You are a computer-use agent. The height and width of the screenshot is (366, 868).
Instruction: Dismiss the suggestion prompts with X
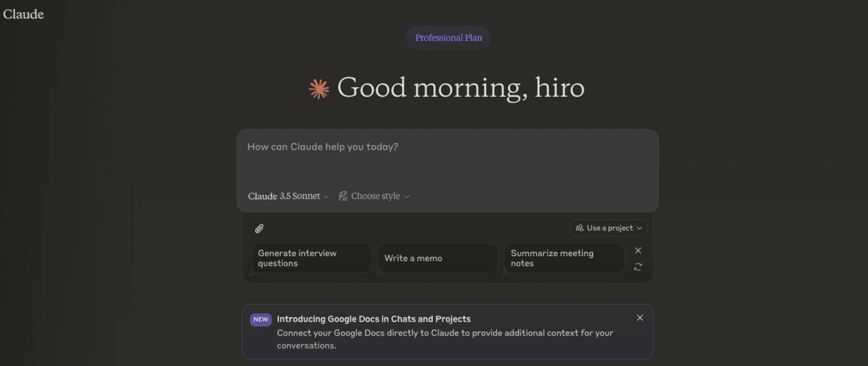638,251
